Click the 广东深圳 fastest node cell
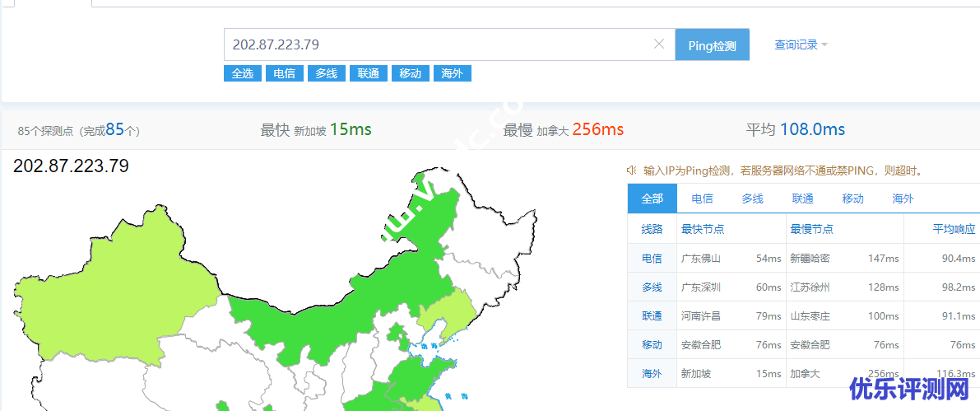 pos(701,287)
